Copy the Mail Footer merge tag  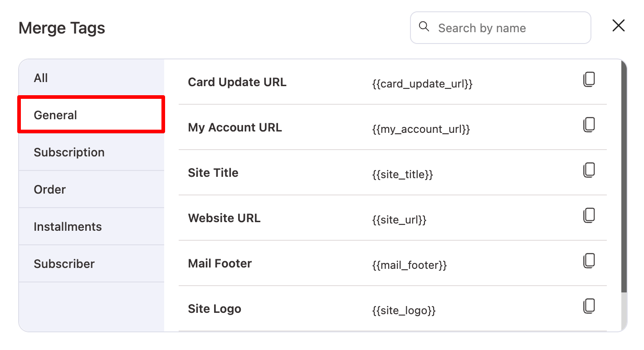(588, 261)
